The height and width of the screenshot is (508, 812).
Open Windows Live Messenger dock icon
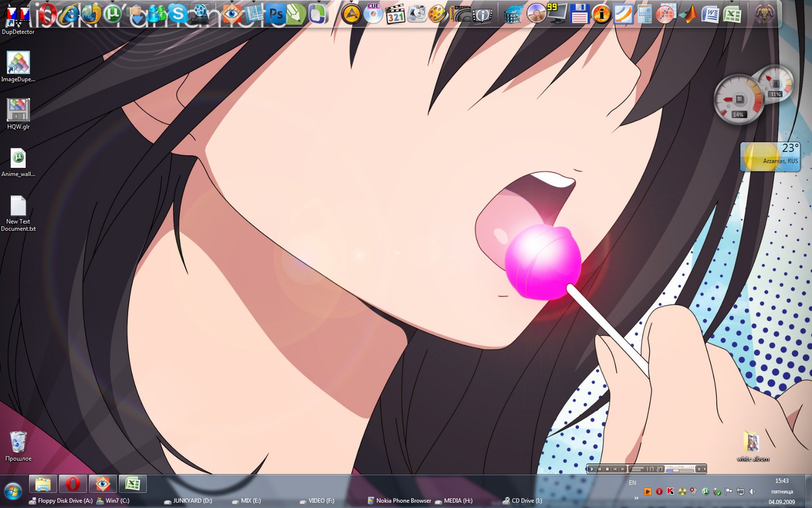pos(156,14)
